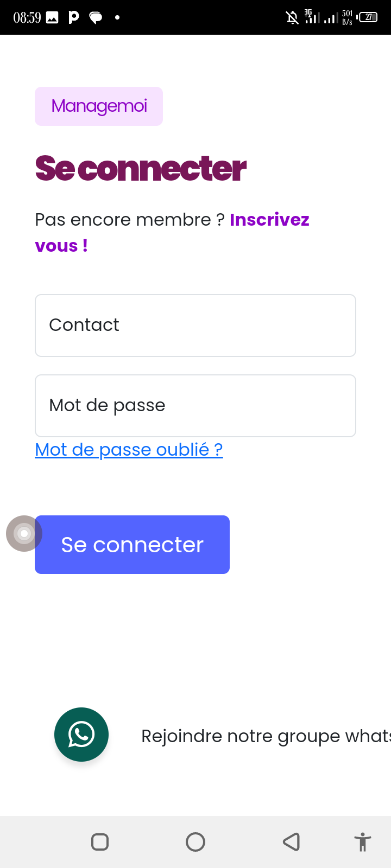Tap the green WhatsApp icon
Image resolution: width=391 pixels, height=868 pixels.
point(81,735)
